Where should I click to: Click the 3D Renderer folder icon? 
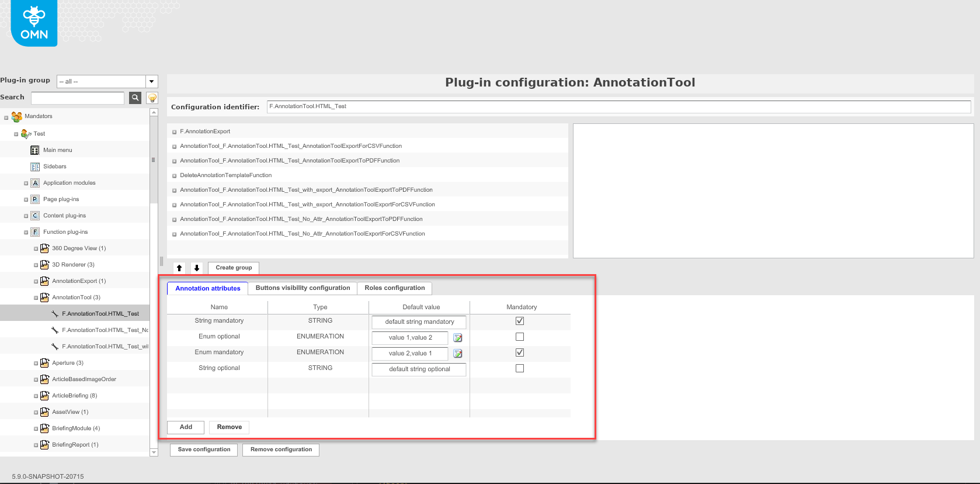click(44, 265)
